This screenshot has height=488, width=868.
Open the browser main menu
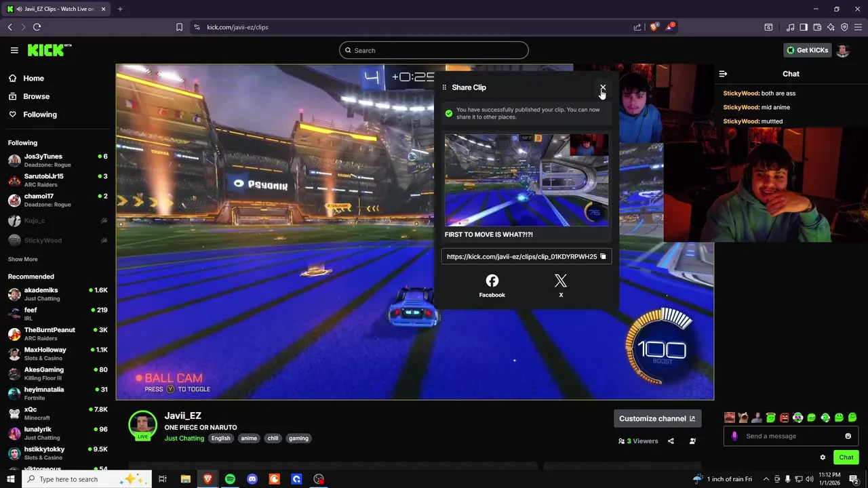click(x=858, y=27)
